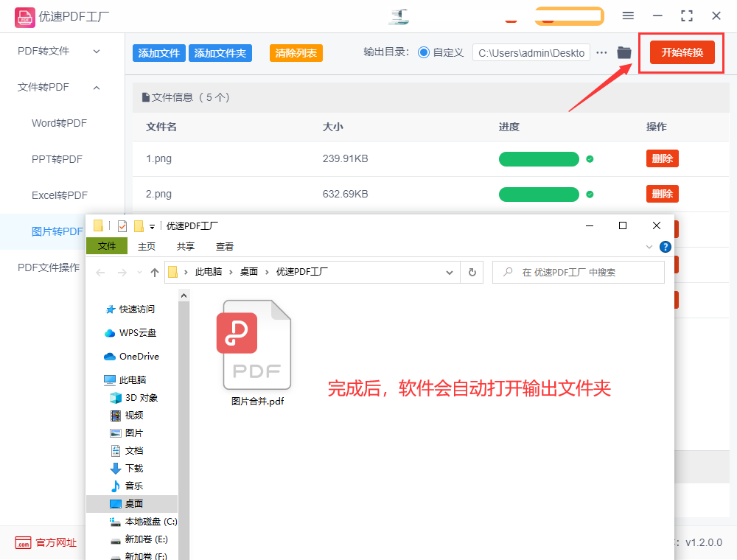Click properties checkmark icon in Explorer title bar
737x560 pixels.
click(122, 226)
